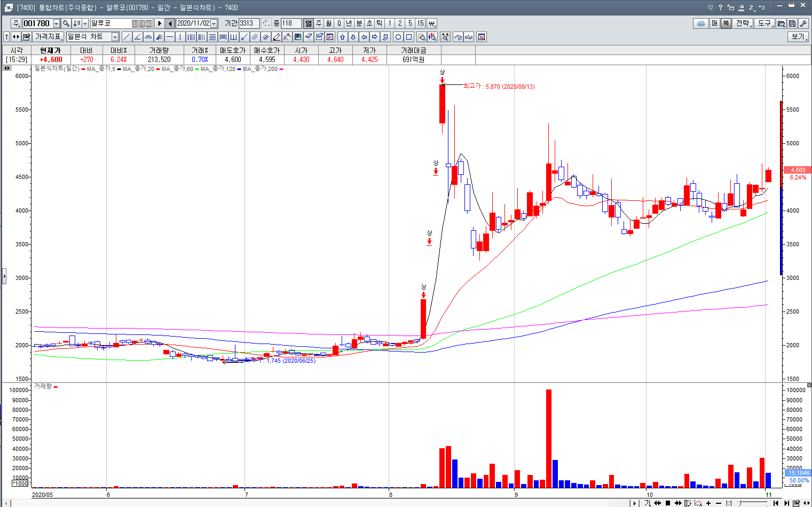Open the stock code search magnifier
This screenshot has width=812, height=507.
[x=66, y=24]
